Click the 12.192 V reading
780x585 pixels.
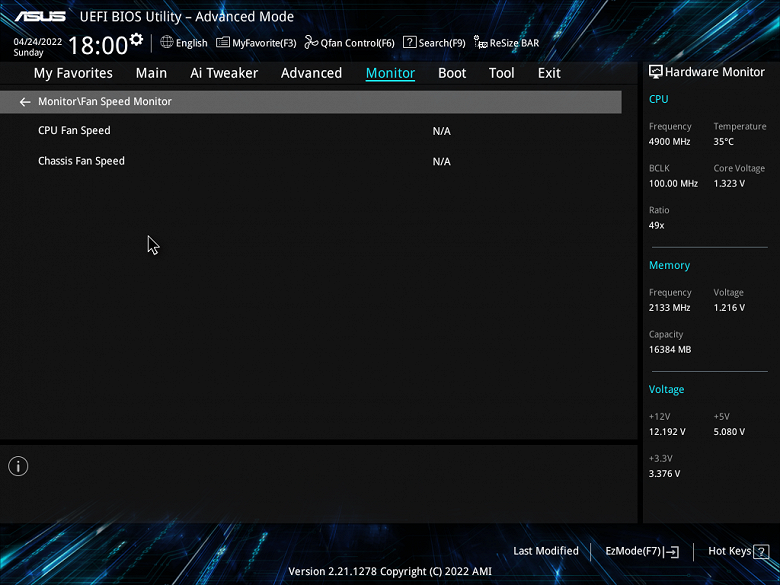(x=667, y=432)
